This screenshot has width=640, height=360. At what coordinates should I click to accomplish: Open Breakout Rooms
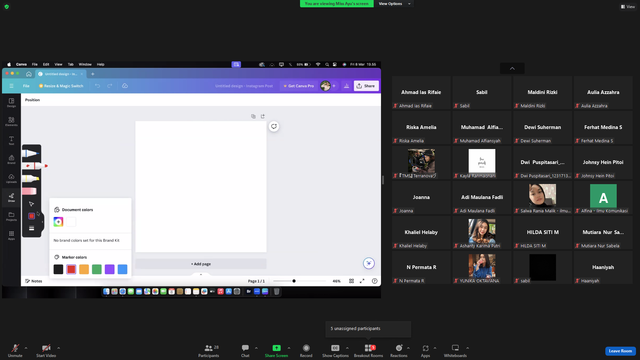(x=369, y=351)
